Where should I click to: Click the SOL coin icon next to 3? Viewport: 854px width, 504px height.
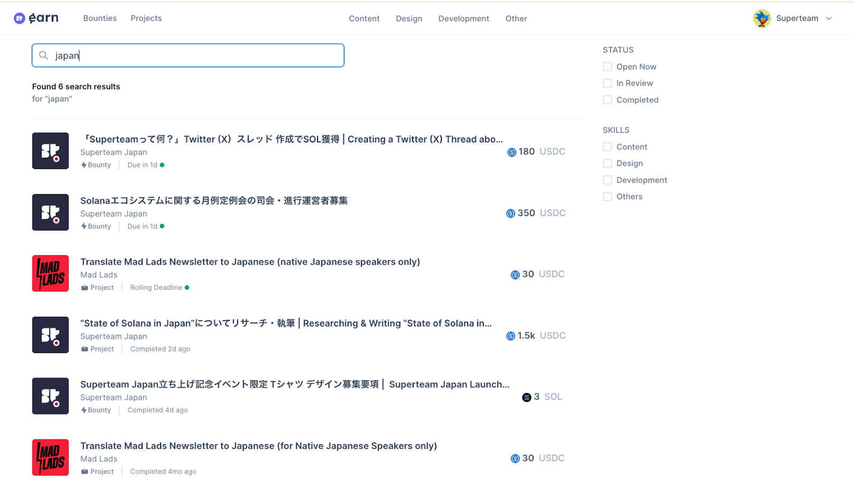pos(526,397)
